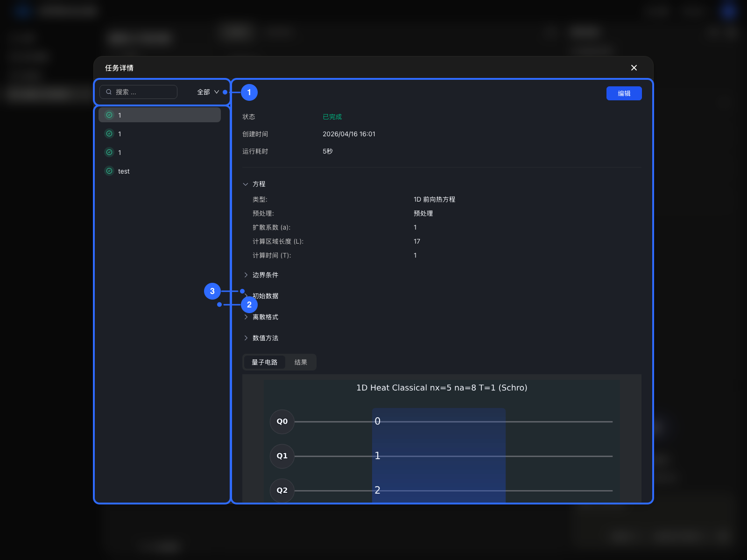The image size is (747, 560).
Task: Click the 计算区域长度 value 17
Action: coord(417,241)
